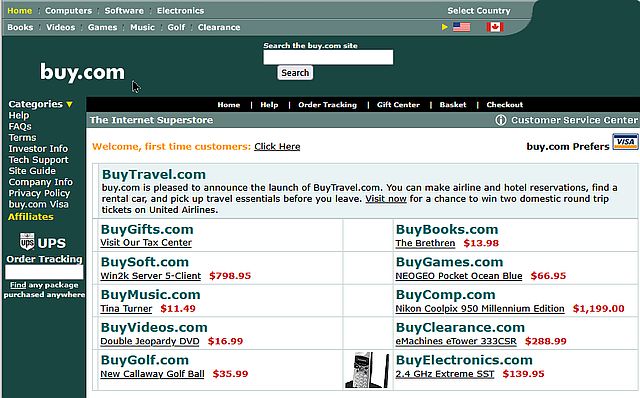The height and width of the screenshot is (398, 640).
Task: Select the United States flag icon
Action: click(462, 27)
